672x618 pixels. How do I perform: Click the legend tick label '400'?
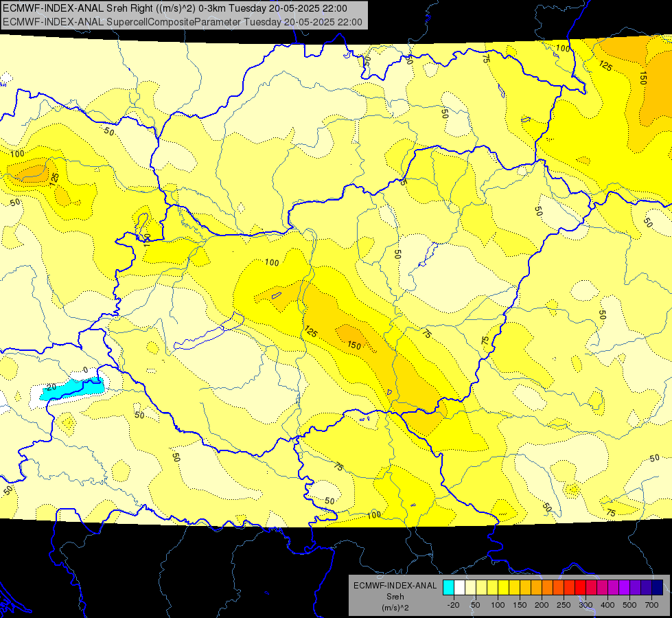tap(607, 605)
